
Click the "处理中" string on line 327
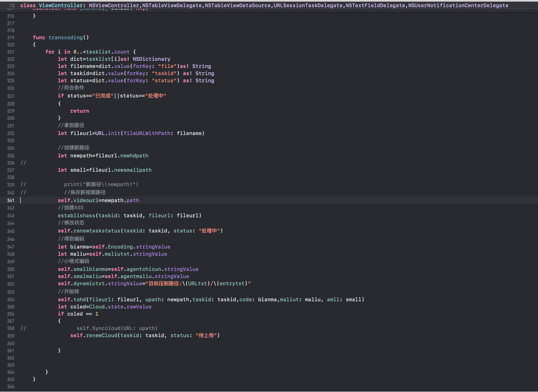(156, 96)
